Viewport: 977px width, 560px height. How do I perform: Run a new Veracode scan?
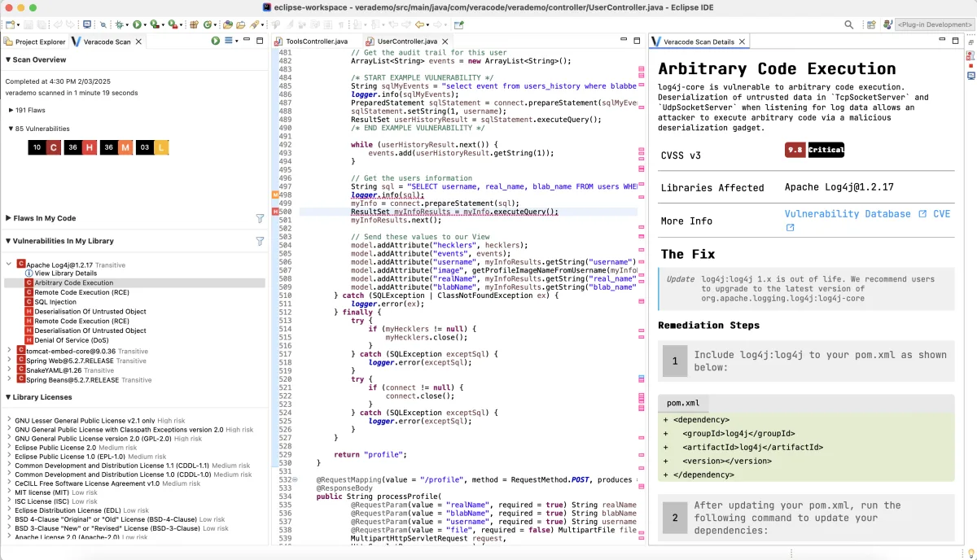point(213,41)
